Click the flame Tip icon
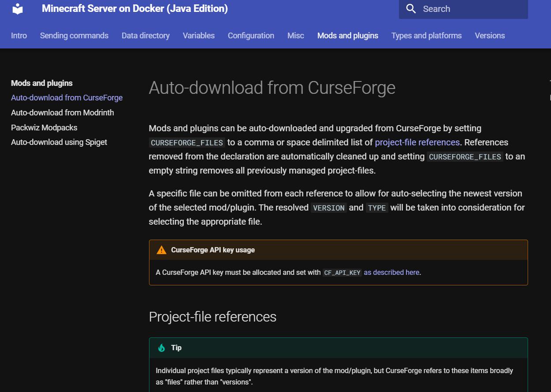Screen dimensions: 551x392 click(x=161, y=348)
